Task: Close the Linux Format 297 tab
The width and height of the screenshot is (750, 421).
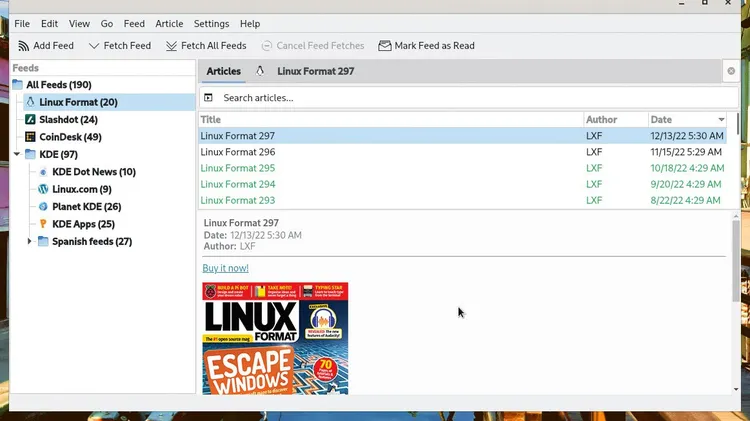Action: (x=731, y=71)
